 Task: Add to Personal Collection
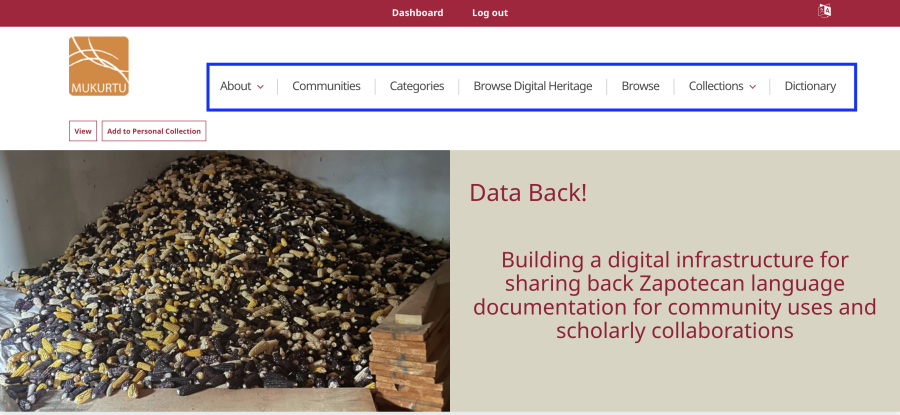[154, 131]
